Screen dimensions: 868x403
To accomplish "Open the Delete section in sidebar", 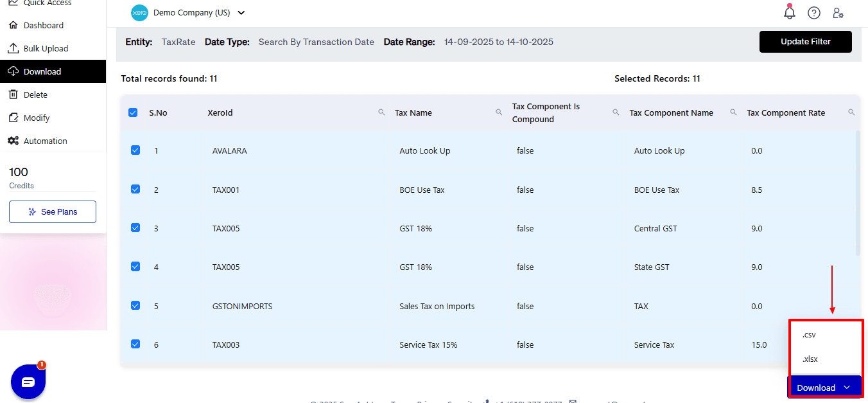I will [x=13, y=94].
